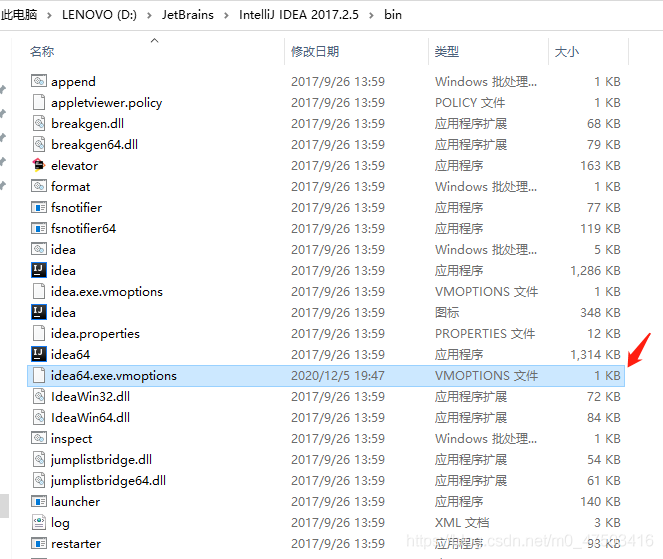Screen dimensions: 663x559
Task: Click the log XML document icon
Action: point(39,522)
